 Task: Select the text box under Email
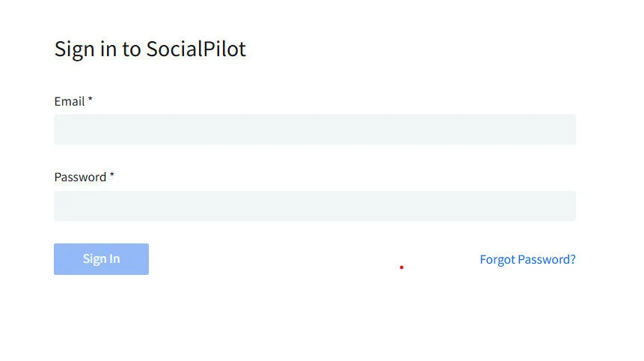(314, 130)
